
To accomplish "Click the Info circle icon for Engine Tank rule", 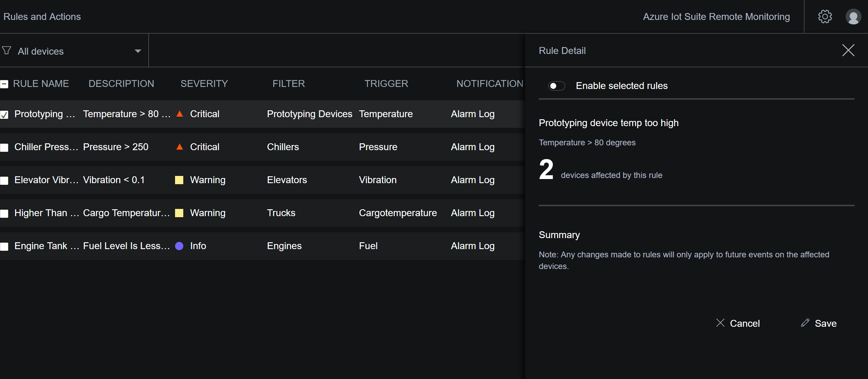I will coord(179,246).
